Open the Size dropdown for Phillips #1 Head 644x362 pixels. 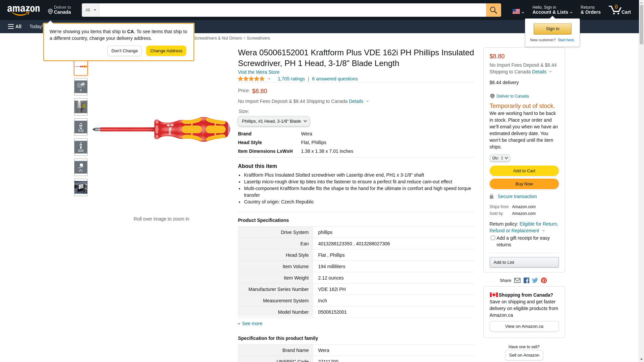(274, 121)
